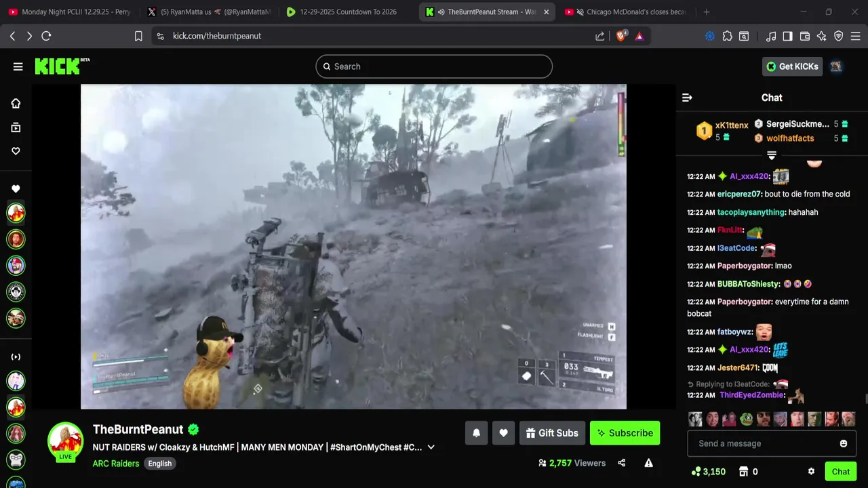Click username Jester6471 in chat
The width and height of the screenshot is (868, 488).
click(738, 368)
